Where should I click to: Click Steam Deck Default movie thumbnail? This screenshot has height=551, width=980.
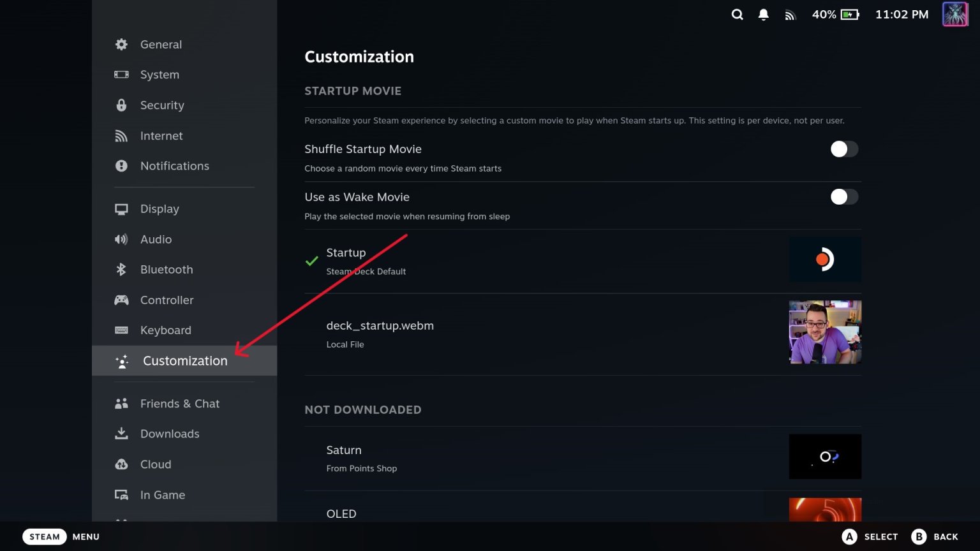825,260
